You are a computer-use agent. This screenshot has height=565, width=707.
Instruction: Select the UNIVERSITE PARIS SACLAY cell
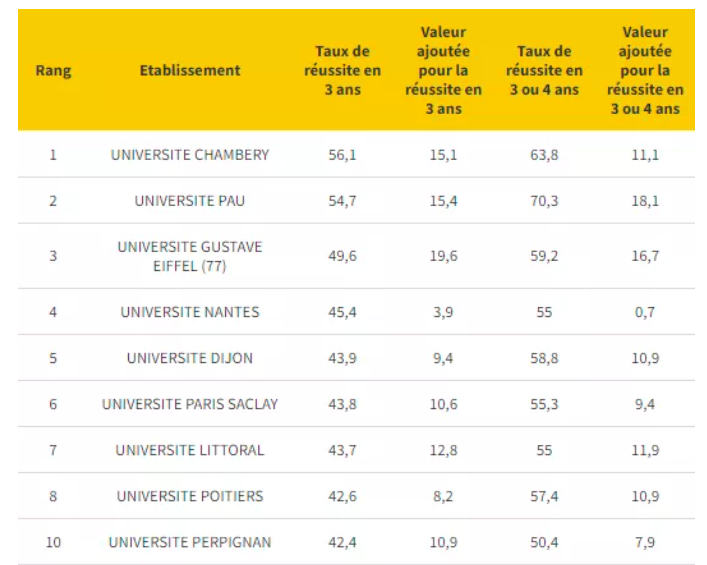coord(190,404)
